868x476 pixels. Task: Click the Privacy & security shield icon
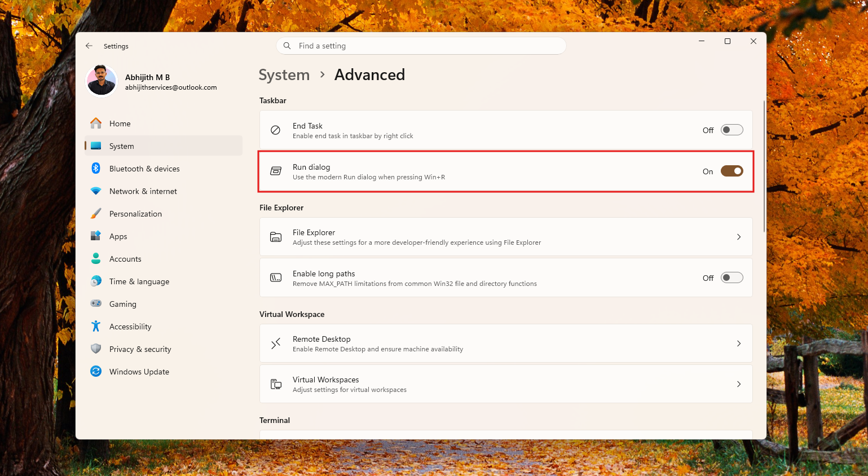[96, 349]
